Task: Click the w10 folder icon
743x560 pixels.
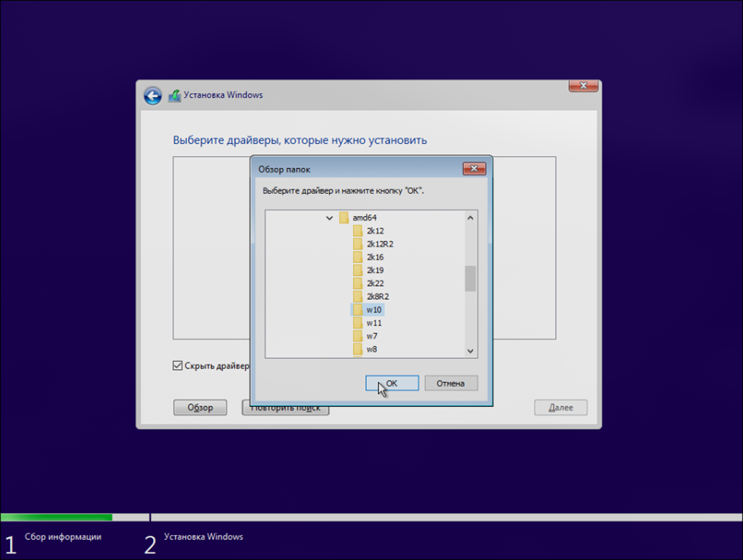Action: 358,310
